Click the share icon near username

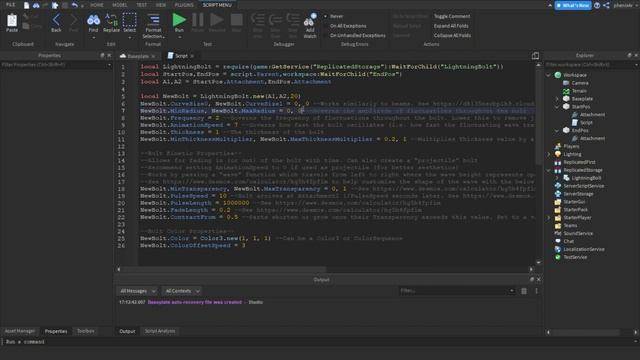pyautogui.click(x=606, y=5)
